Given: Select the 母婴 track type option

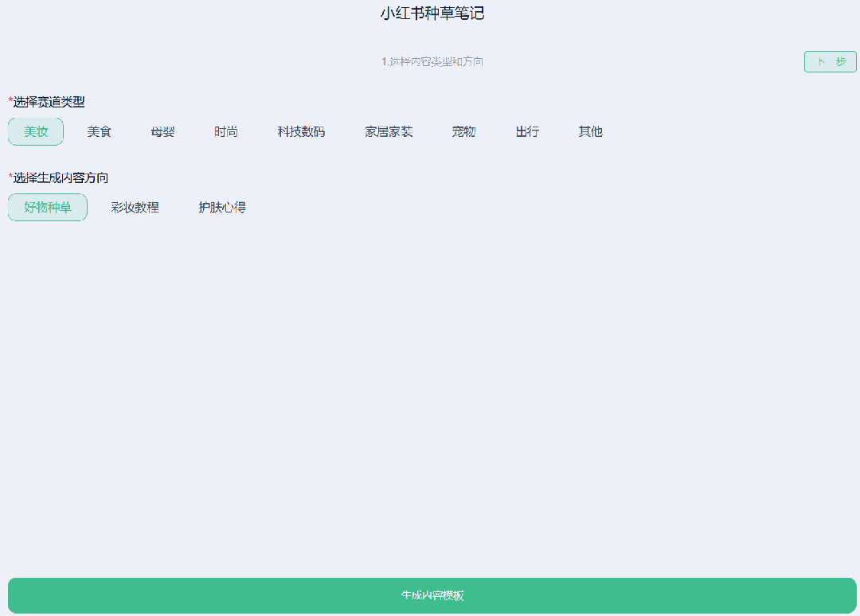Looking at the screenshot, I should click(162, 131).
